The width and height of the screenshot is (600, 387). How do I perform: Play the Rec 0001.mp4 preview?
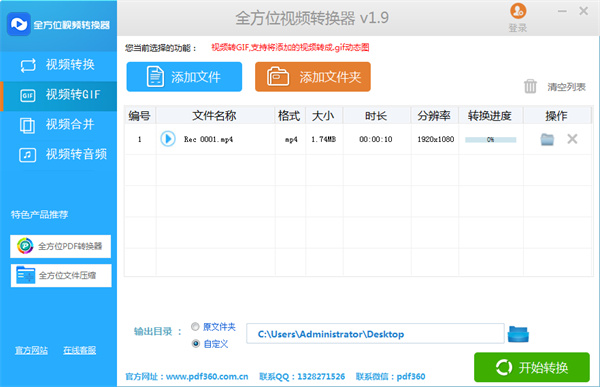pos(168,139)
